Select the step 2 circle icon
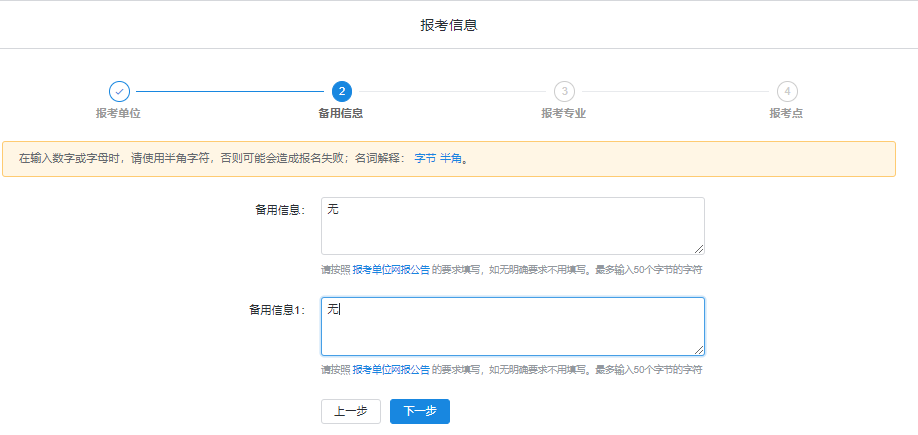 tap(342, 91)
